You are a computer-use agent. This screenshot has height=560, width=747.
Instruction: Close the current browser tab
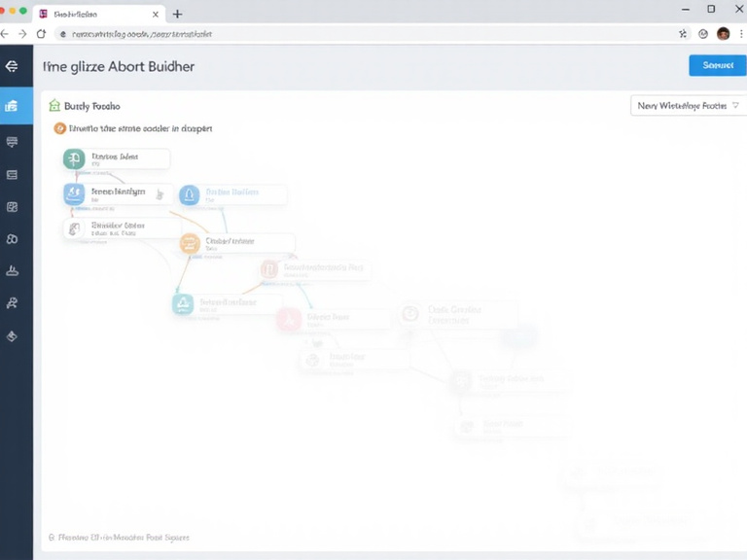point(156,15)
